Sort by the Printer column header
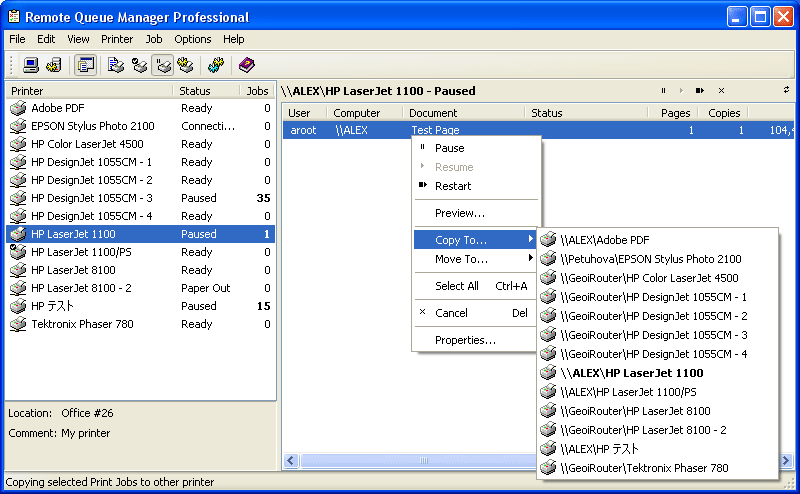 coord(90,91)
